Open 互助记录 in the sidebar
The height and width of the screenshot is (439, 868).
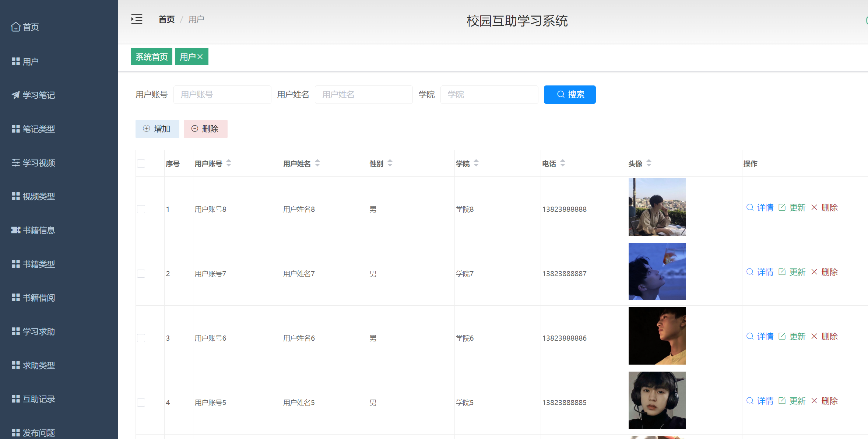(x=39, y=399)
